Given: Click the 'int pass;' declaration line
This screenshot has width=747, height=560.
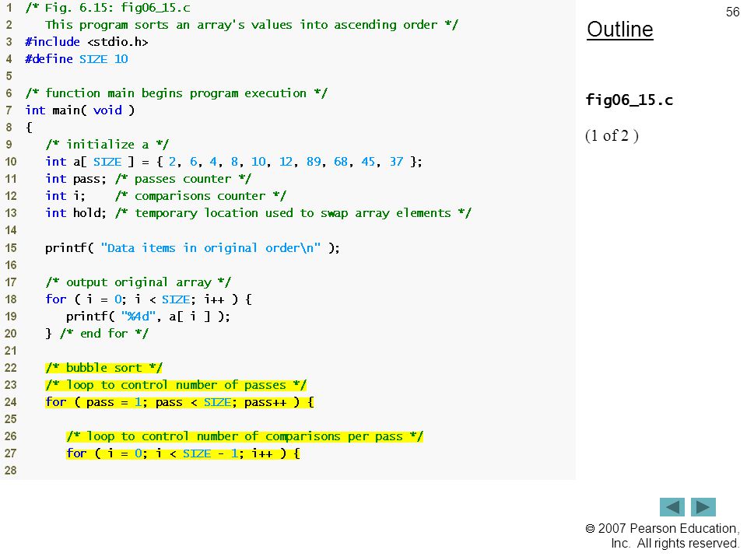Looking at the screenshot, I should (148, 179).
